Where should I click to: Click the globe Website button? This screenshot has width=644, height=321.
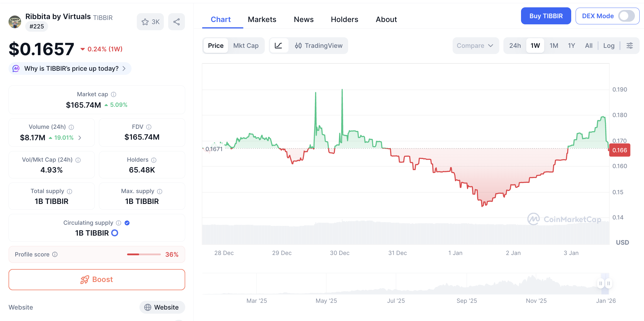tap(162, 307)
